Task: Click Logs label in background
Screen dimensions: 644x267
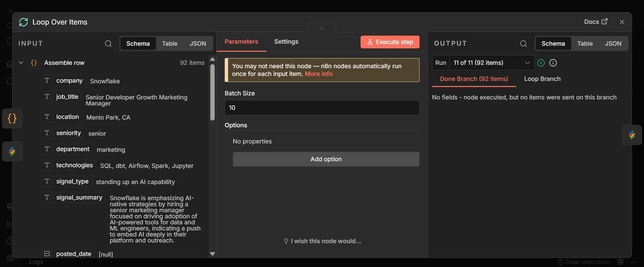Action: coord(36,262)
